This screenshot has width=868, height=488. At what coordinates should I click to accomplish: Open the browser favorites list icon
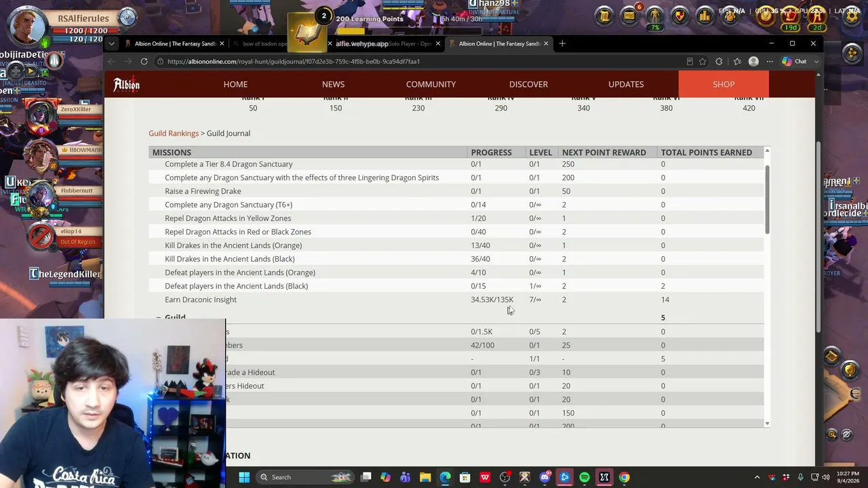click(737, 61)
